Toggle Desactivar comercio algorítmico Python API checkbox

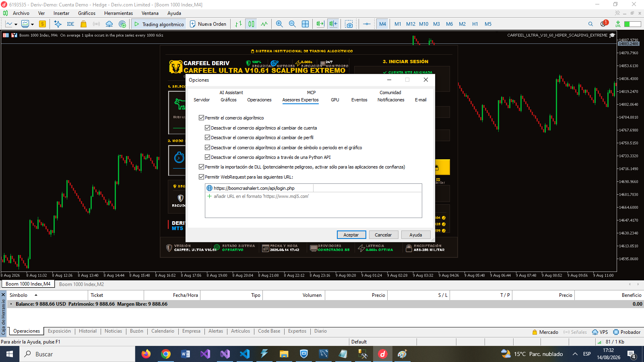pyautogui.click(x=208, y=157)
